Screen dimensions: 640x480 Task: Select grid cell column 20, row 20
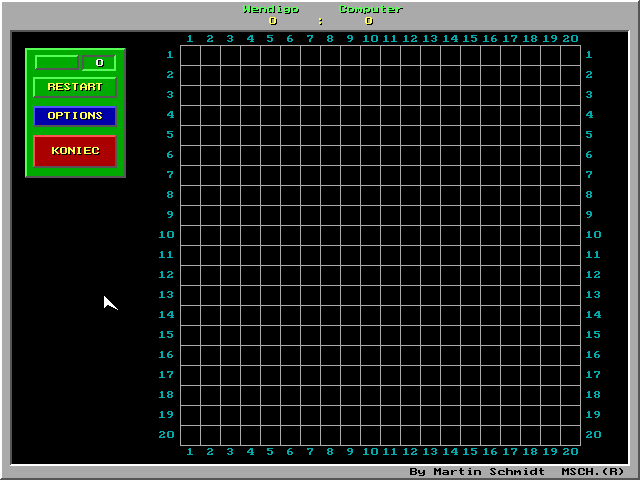[570, 435]
